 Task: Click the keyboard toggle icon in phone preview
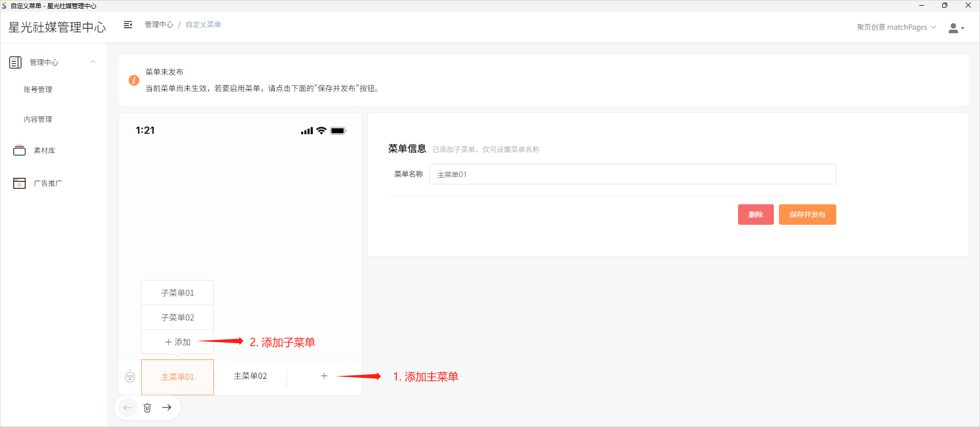click(x=130, y=377)
